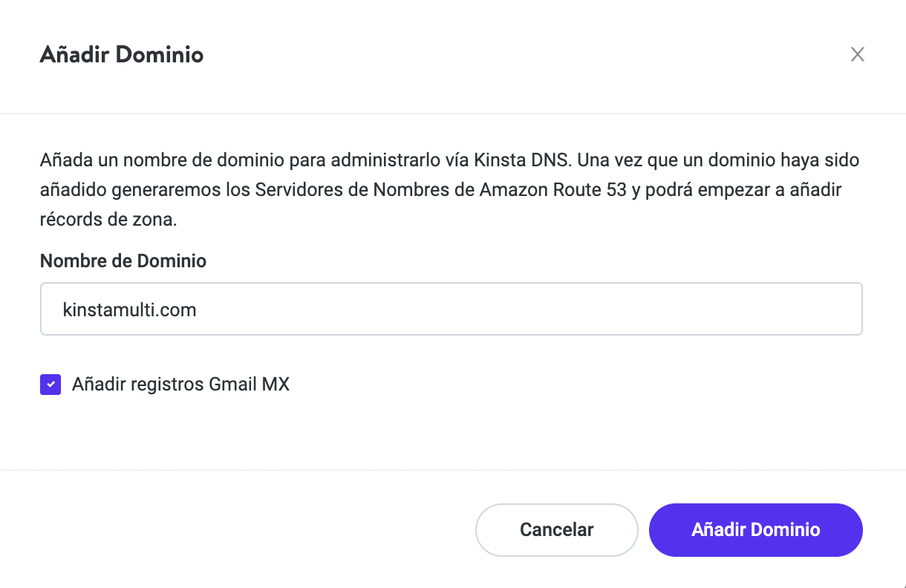This screenshot has width=906, height=588.
Task: Click inside the kinstamulti.com text box
Action: pyautogui.click(x=451, y=309)
